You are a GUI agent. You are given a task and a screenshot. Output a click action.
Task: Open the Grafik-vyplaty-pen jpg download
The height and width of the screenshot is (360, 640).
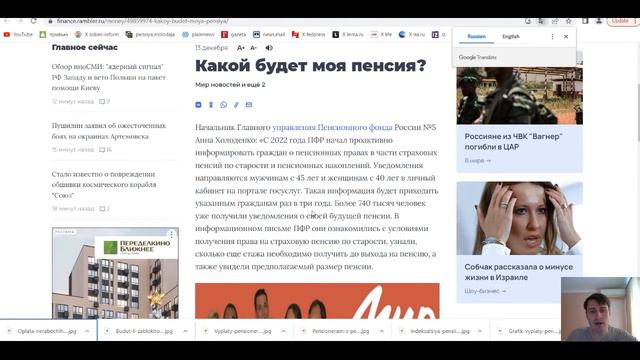point(529,331)
